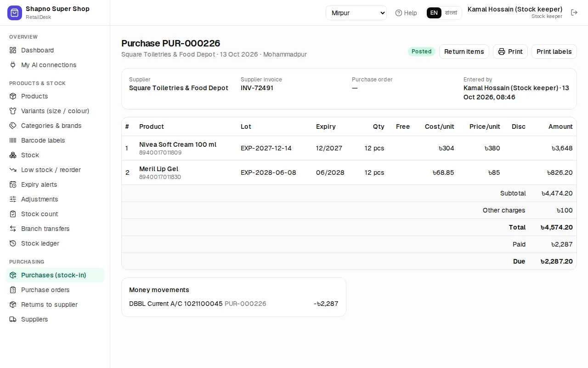
Task: Navigate to Expiry alerts
Action: [55, 184]
